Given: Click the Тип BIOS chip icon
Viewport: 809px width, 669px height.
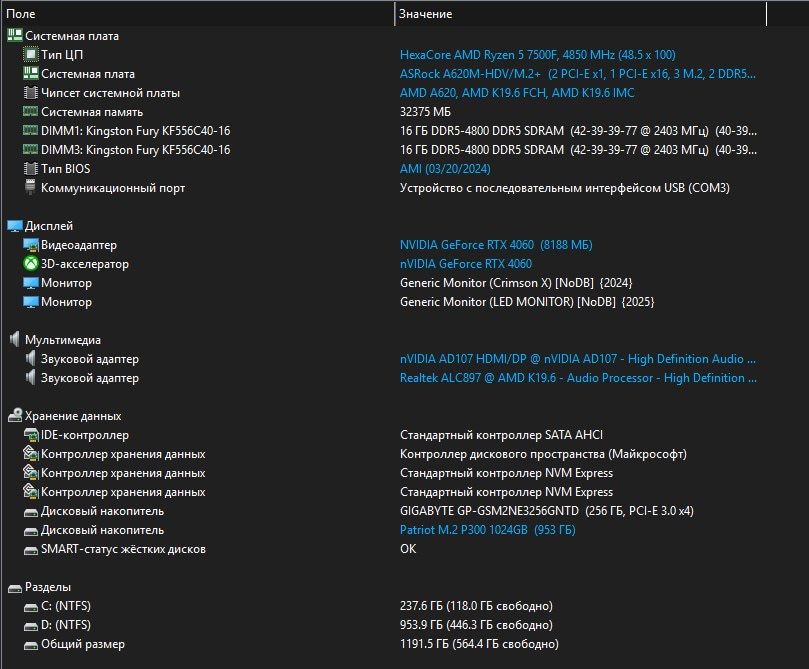Looking at the screenshot, I should tap(31, 169).
